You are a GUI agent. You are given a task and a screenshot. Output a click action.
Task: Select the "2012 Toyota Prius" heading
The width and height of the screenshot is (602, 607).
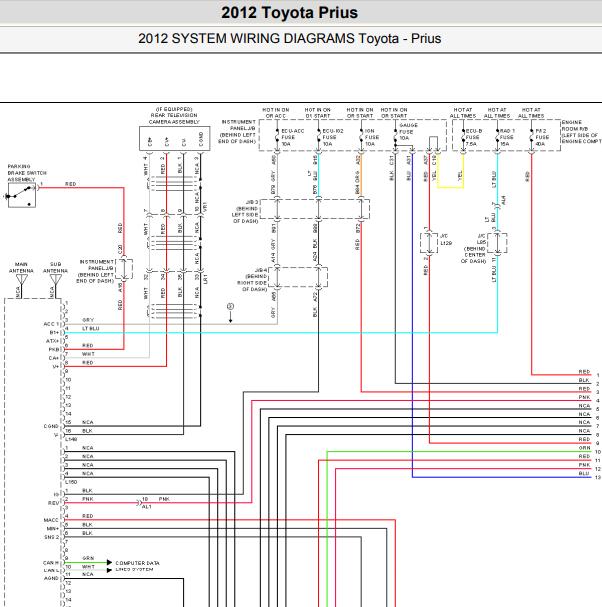pos(290,13)
